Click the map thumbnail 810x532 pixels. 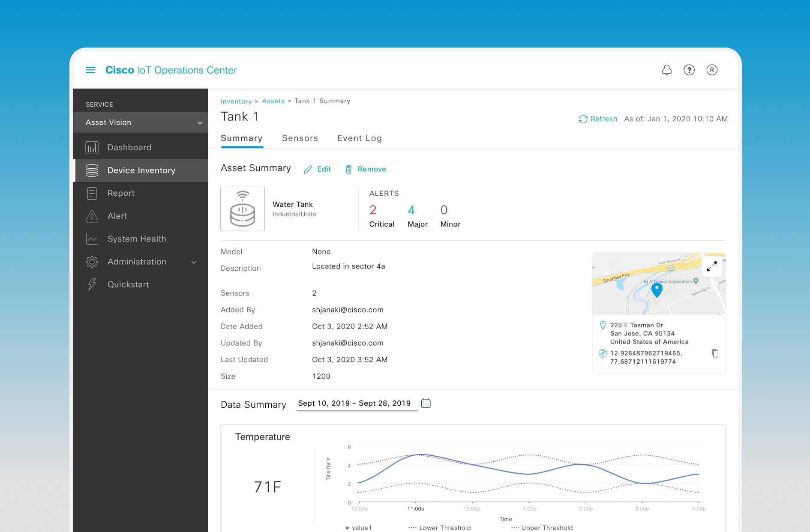click(x=659, y=284)
